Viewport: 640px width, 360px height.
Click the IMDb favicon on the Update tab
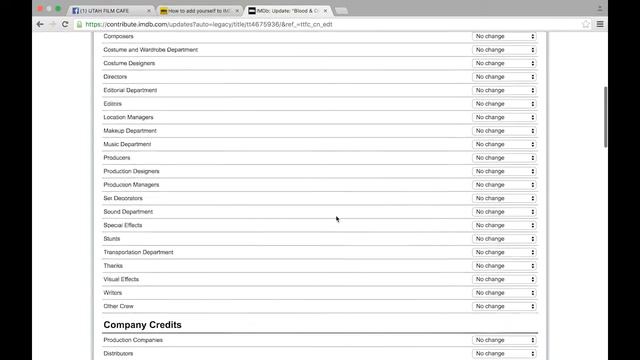click(252, 11)
